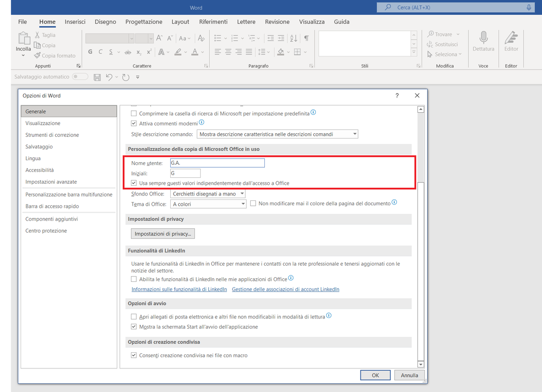Click Impostazioni di privacy button
The width and height of the screenshot is (542, 392).
[163, 234]
